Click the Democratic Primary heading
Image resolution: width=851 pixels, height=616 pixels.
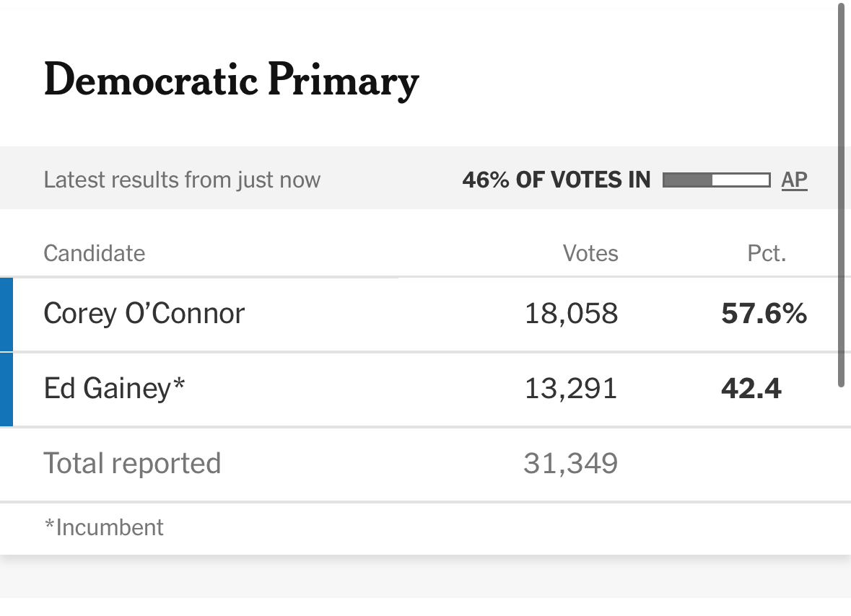[231, 80]
